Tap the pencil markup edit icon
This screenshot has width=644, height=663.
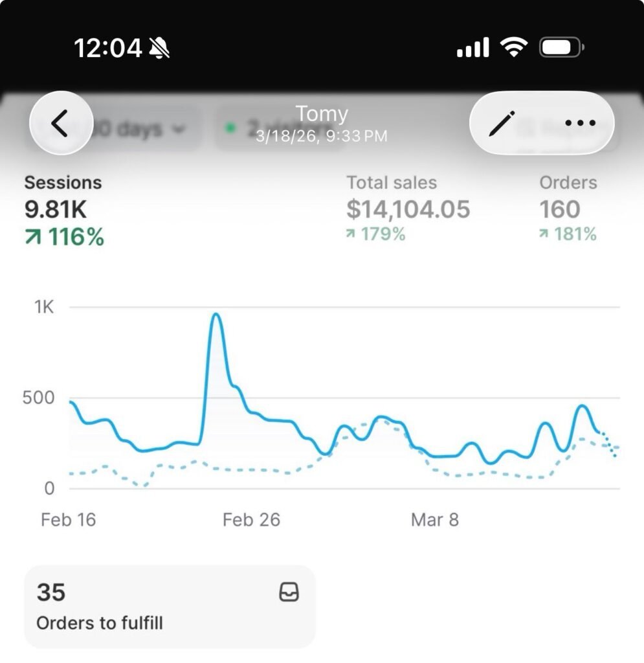[x=502, y=123]
